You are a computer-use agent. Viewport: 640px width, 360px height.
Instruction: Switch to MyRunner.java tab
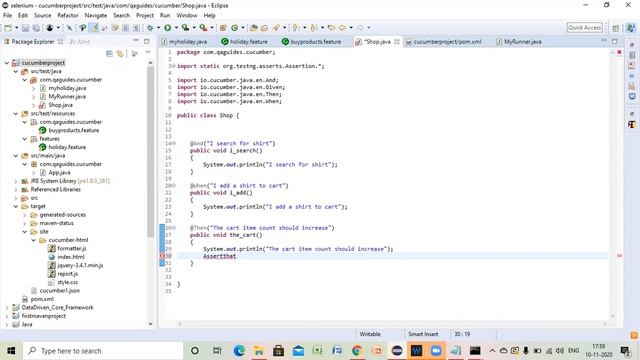point(519,42)
